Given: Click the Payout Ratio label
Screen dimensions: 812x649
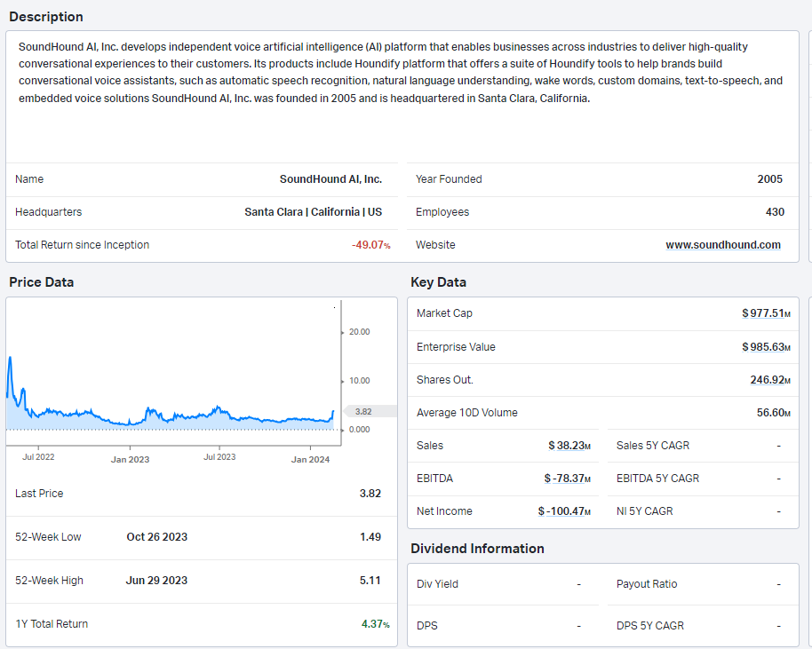Looking at the screenshot, I should [646, 584].
